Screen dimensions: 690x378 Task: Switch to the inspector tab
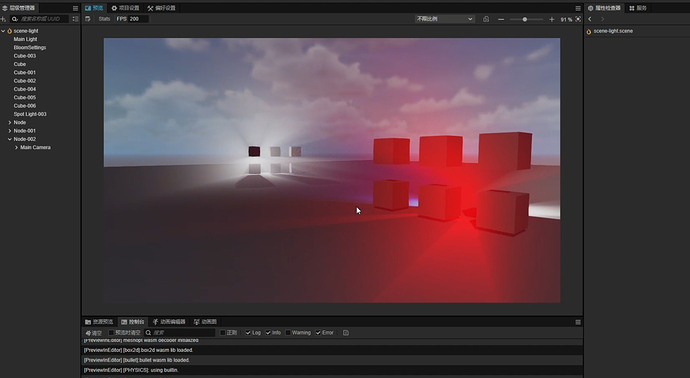[x=604, y=8]
